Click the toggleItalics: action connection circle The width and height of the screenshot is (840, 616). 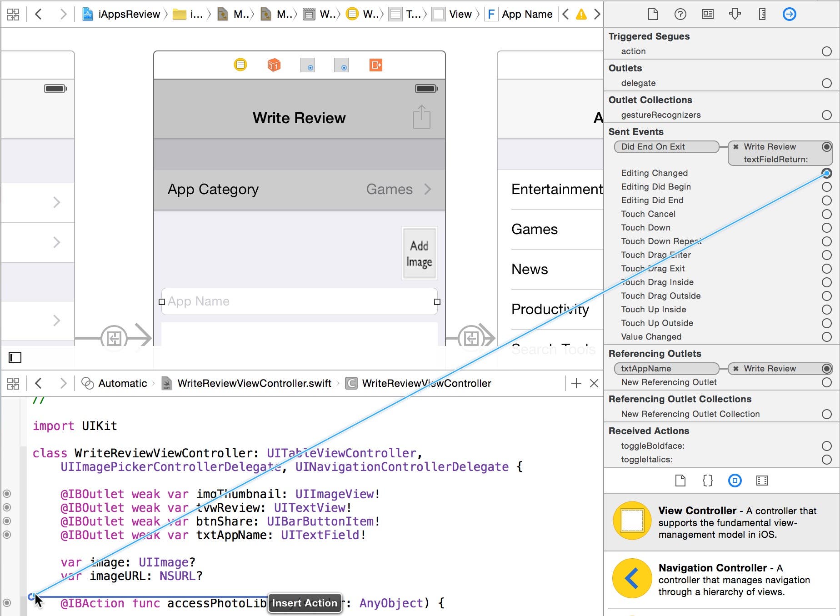(x=827, y=460)
